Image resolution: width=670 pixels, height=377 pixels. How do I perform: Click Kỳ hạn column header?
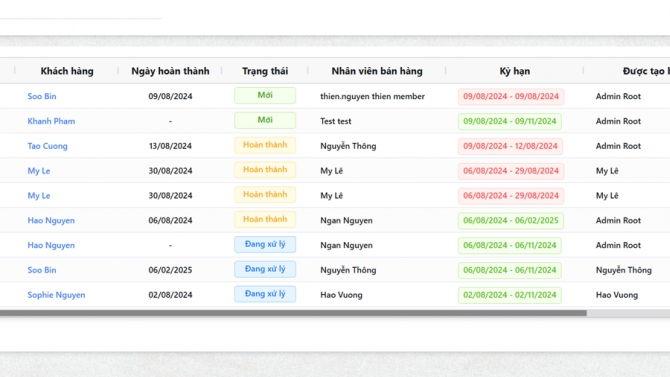coord(514,71)
